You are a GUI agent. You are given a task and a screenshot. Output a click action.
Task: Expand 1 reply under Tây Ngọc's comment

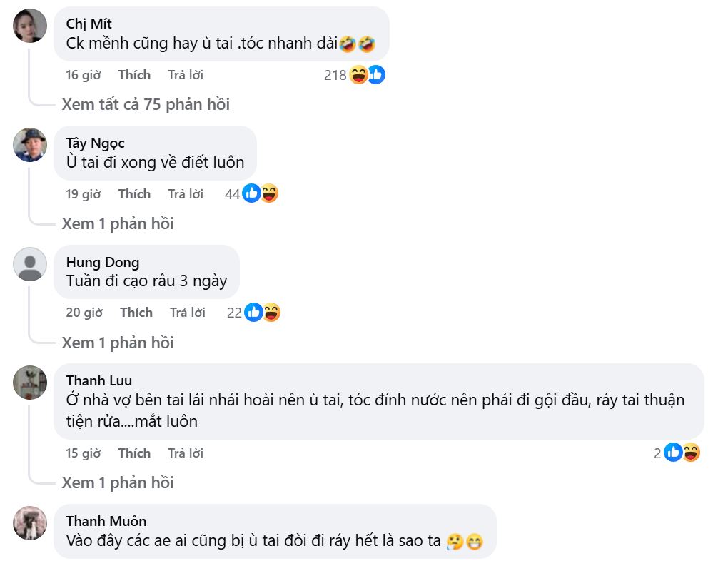tap(118, 223)
